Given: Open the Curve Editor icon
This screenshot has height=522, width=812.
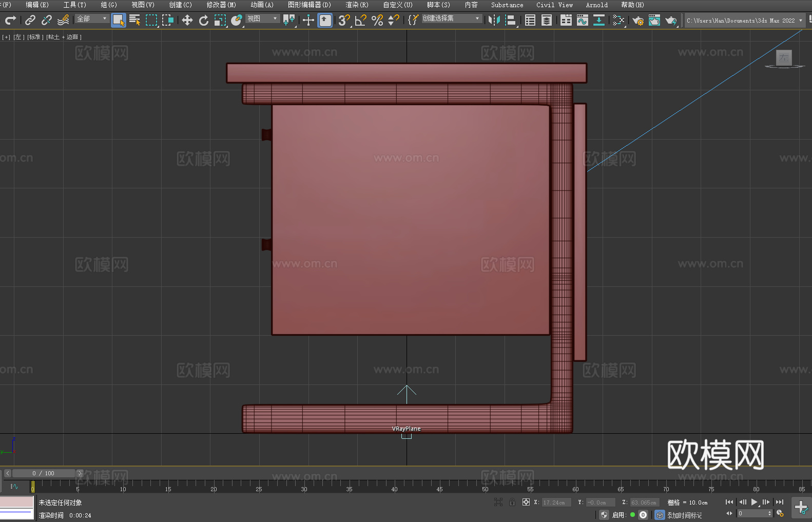Looking at the screenshot, I should 582,20.
